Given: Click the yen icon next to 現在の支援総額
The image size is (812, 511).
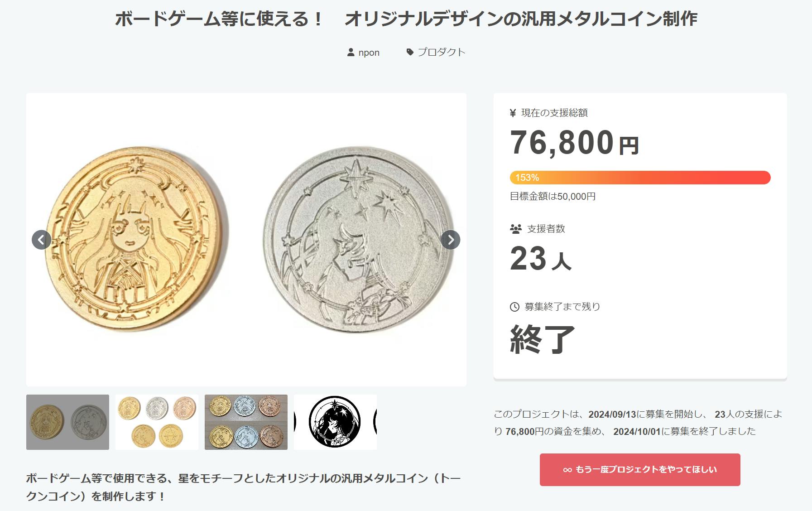Looking at the screenshot, I should tap(513, 113).
